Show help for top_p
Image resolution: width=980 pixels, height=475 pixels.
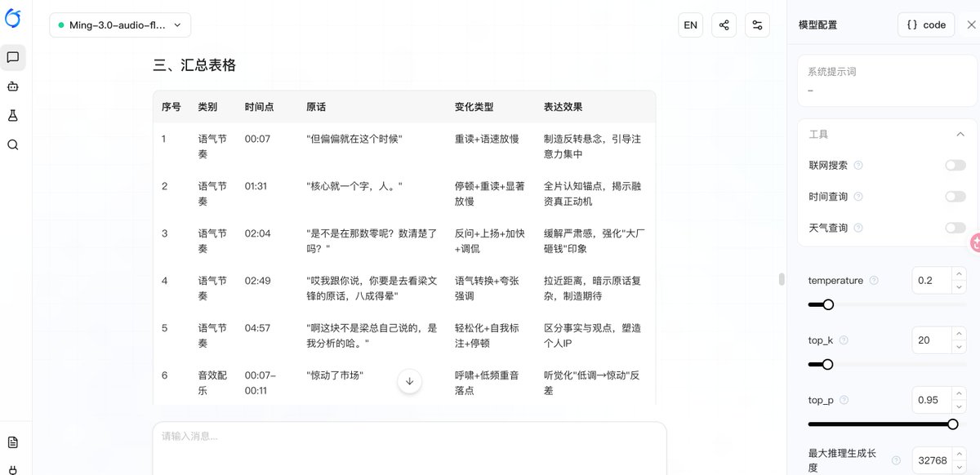[844, 400]
